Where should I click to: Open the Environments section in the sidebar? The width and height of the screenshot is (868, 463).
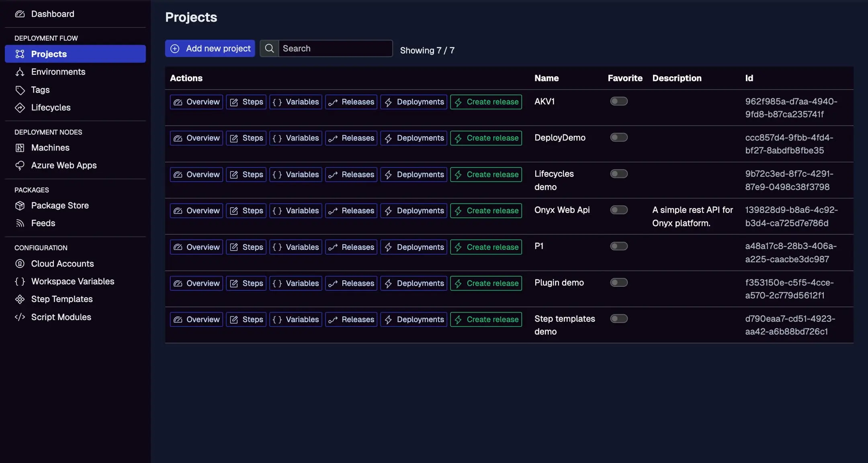[x=58, y=71]
